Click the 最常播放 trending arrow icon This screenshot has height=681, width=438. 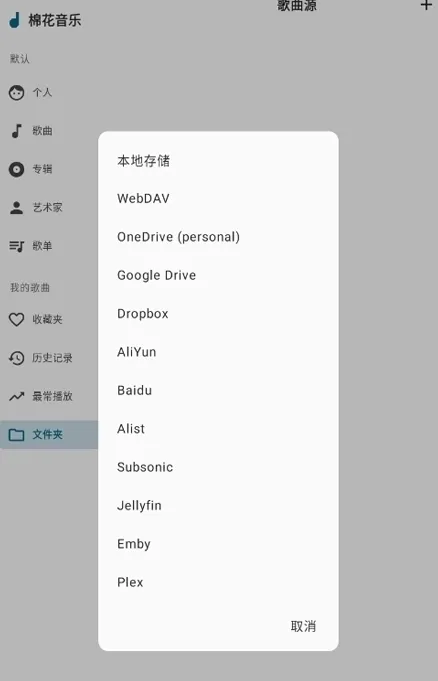coord(17,396)
